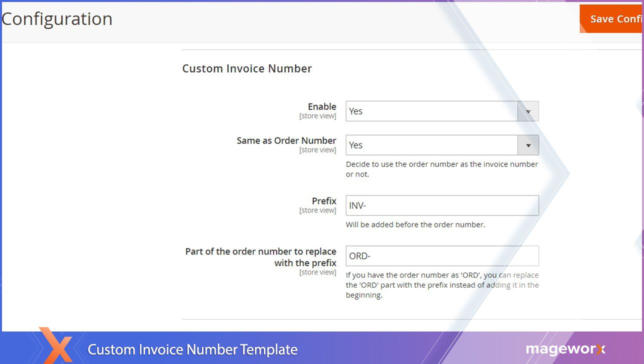This screenshot has height=364, width=644.
Task: Open the Same as Order Number dropdown
Action: click(431, 145)
